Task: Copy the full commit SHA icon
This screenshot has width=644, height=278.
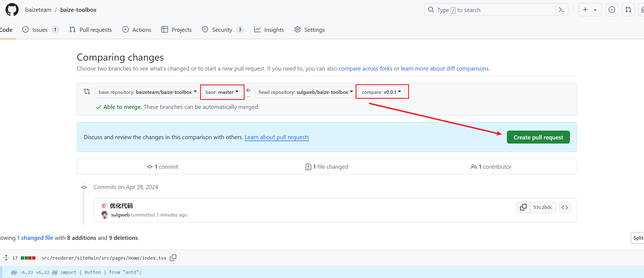Action: (x=523, y=207)
